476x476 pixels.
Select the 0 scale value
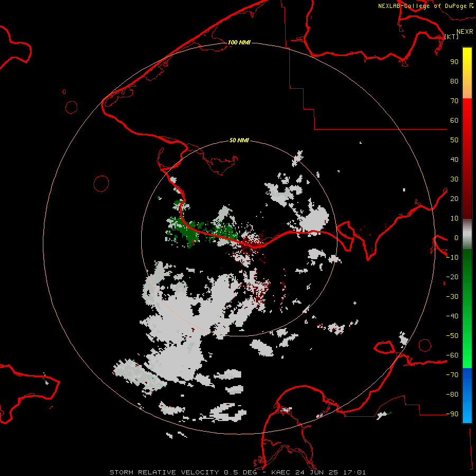(456, 237)
